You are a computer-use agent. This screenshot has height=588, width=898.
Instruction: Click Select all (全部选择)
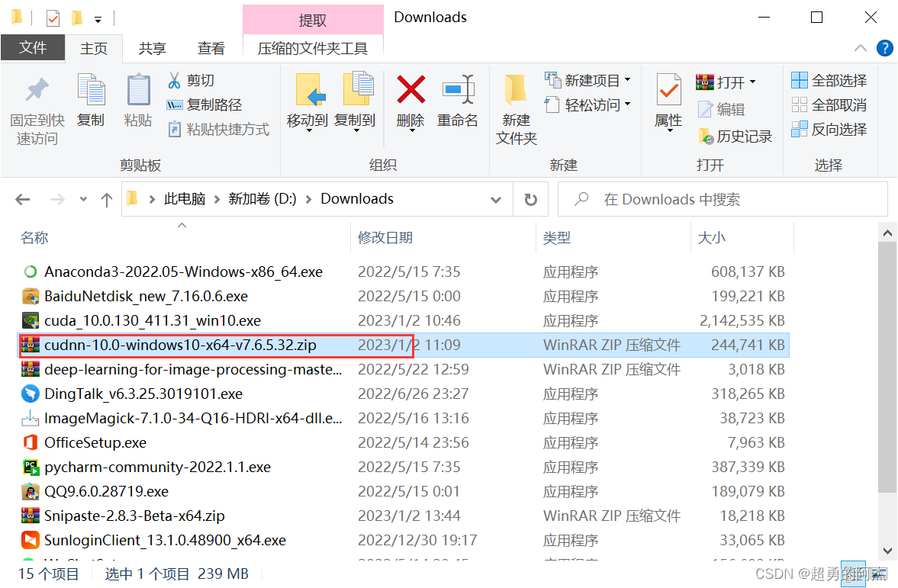coord(829,80)
